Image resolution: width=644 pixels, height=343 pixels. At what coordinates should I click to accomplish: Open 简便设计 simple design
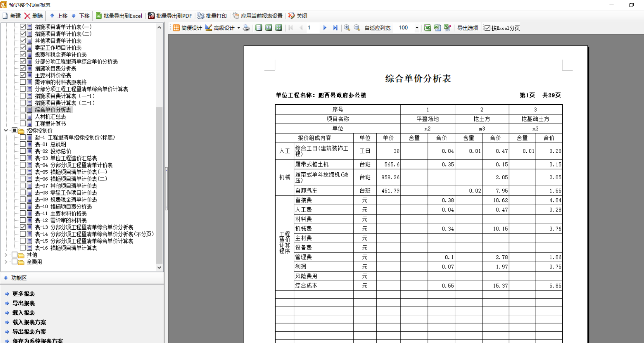[187, 28]
